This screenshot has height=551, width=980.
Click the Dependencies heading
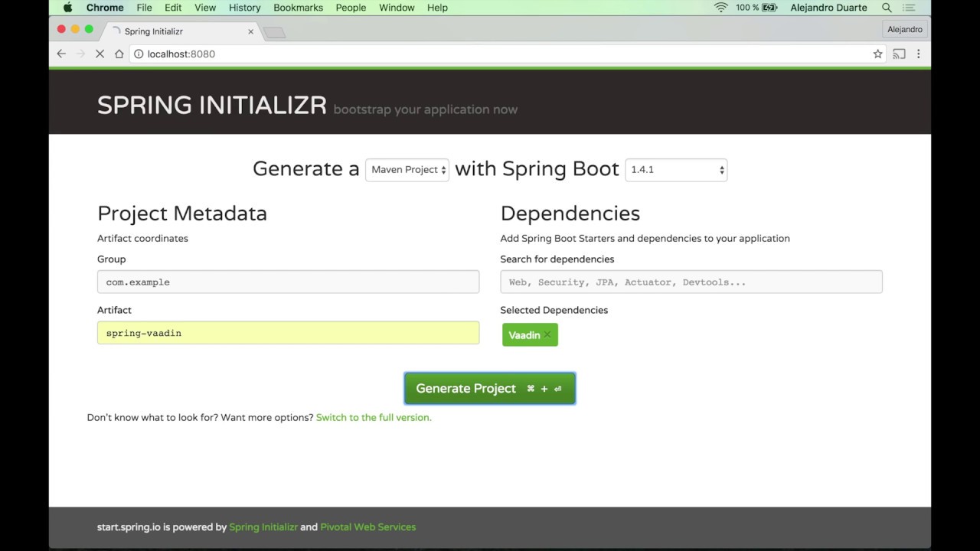(x=570, y=214)
